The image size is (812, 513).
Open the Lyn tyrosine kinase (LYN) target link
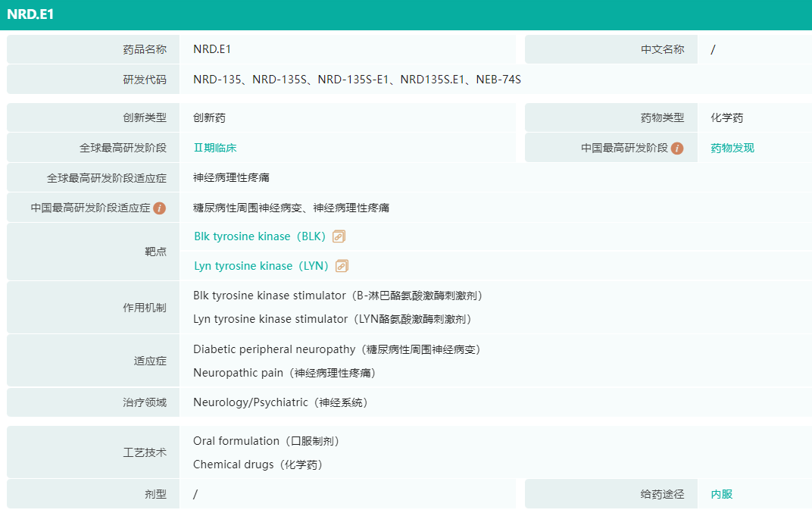[261, 266]
